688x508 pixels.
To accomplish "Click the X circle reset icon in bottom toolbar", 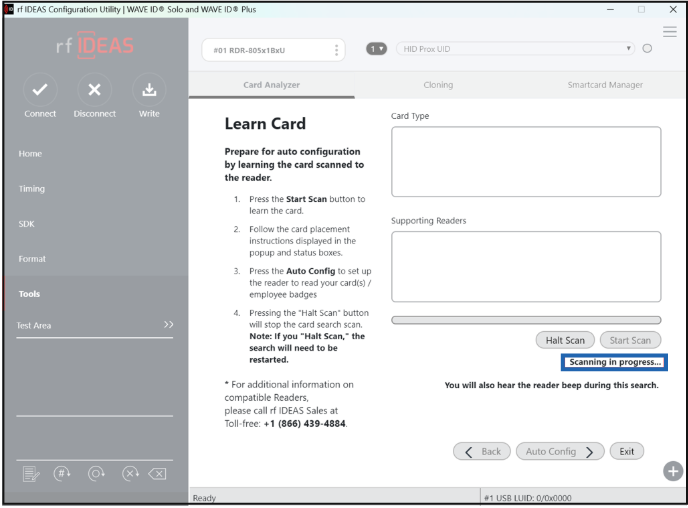I will click(130, 473).
